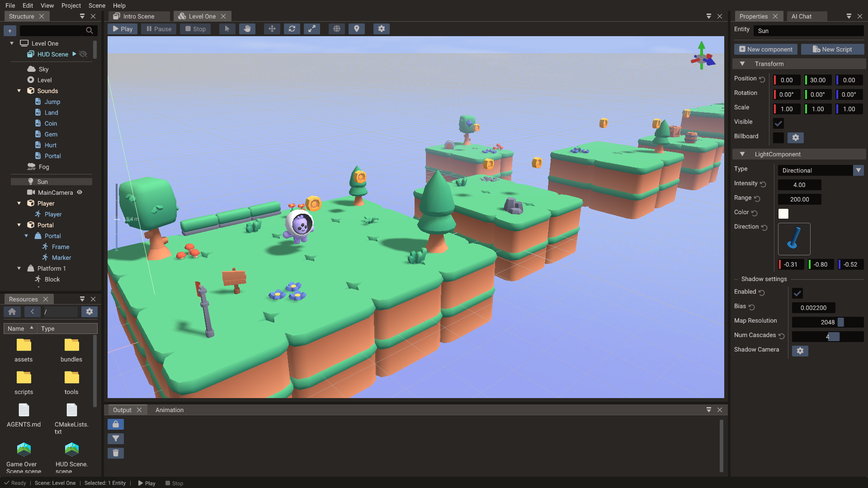Collapse the Level One tree node
Viewport: 868px width, 488px height.
pyautogui.click(x=12, y=43)
